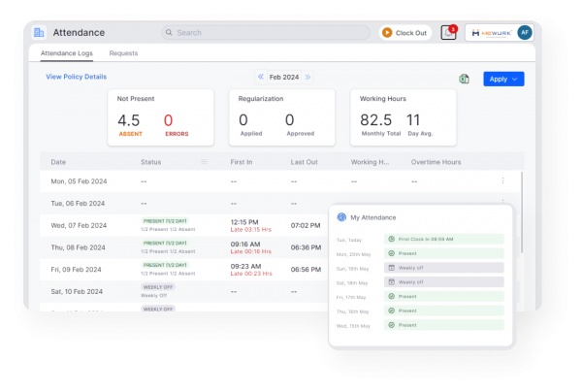The width and height of the screenshot is (582, 392).
Task: Select the Attendance Logs tab
Action: (66, 53)
